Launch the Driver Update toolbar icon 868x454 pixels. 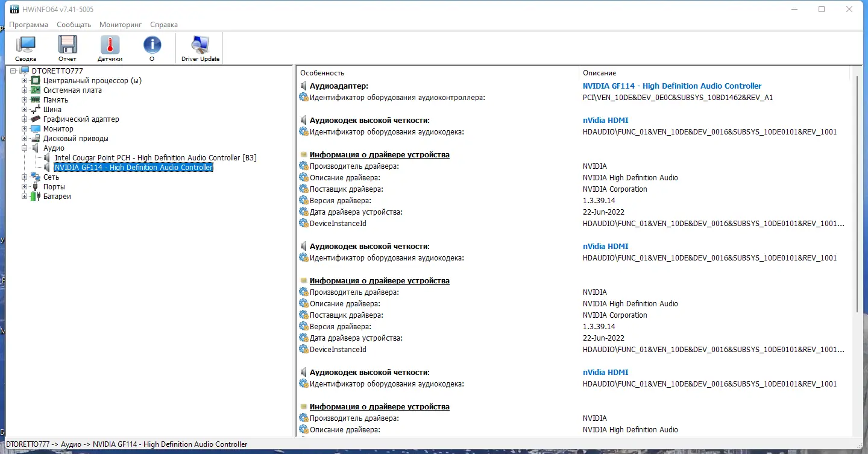point(200,45)
